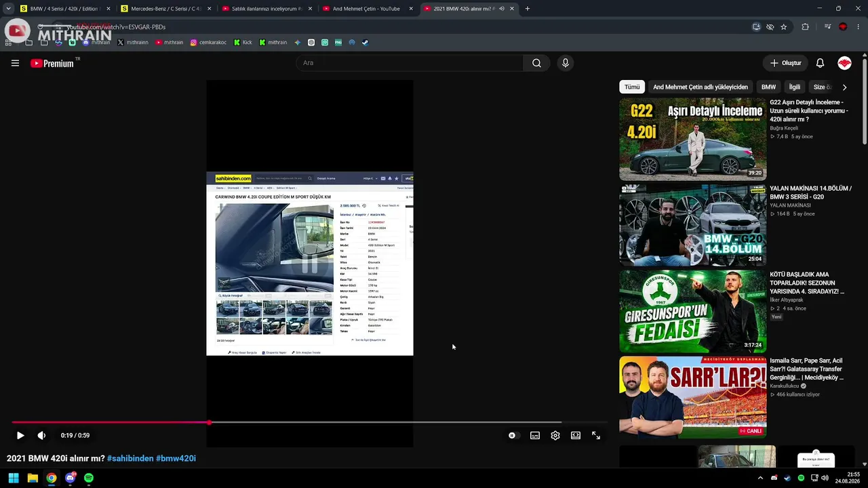Open File Explorer from the taskbar
This screenshot has height=488, width=868.
tap(33, 478)
